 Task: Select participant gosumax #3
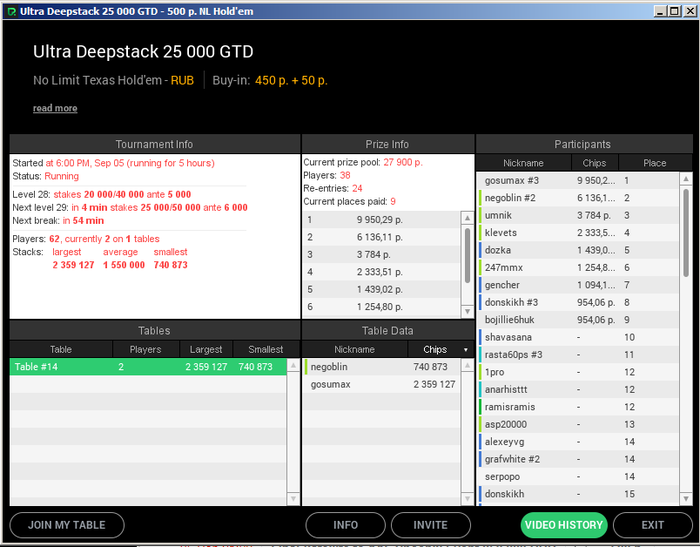click(x=579, y=180)
